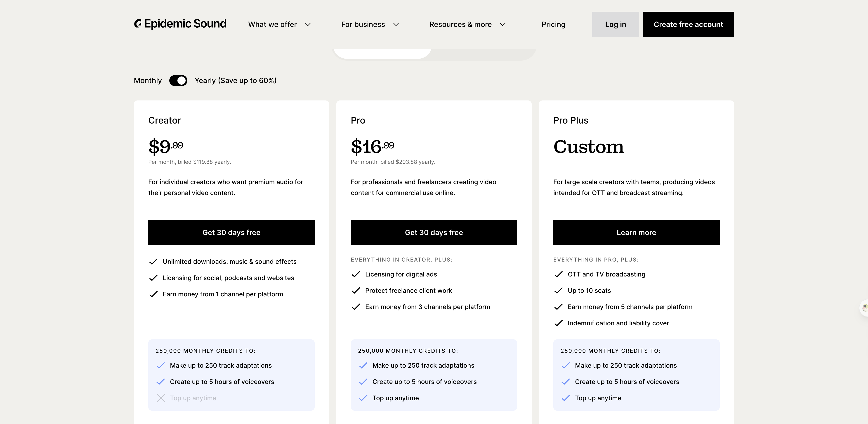Click Creator's blue check for voiceovers
Image resolution: width=868 pixels, height=424 pixels.
point(161,381)
